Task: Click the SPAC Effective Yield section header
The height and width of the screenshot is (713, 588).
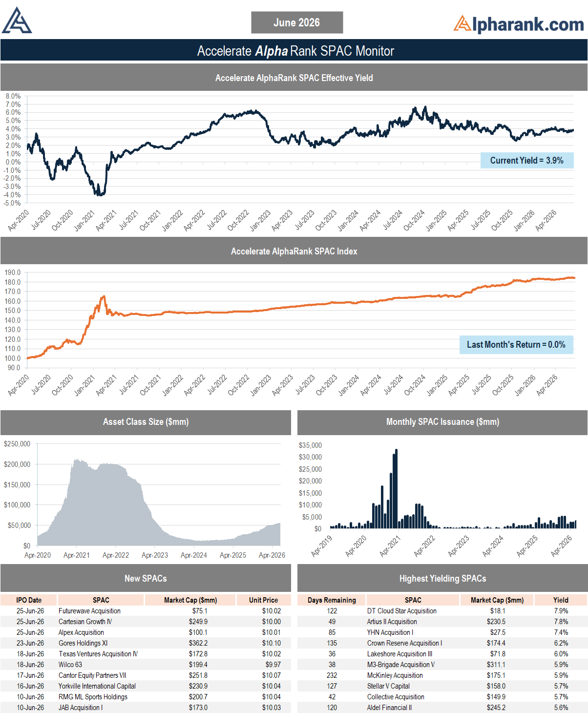Action: (x=294, y=78)
